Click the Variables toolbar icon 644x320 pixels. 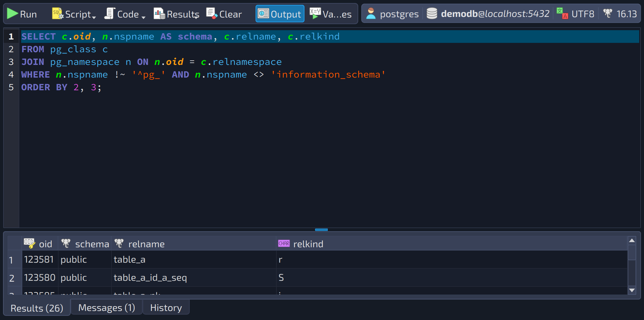click(x=315, y=14)
